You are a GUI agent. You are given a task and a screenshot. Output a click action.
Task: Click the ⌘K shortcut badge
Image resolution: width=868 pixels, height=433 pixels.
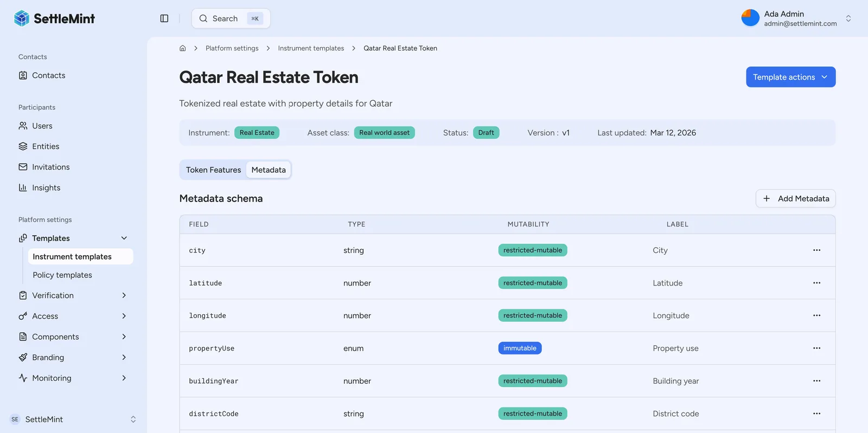(255, 18)
